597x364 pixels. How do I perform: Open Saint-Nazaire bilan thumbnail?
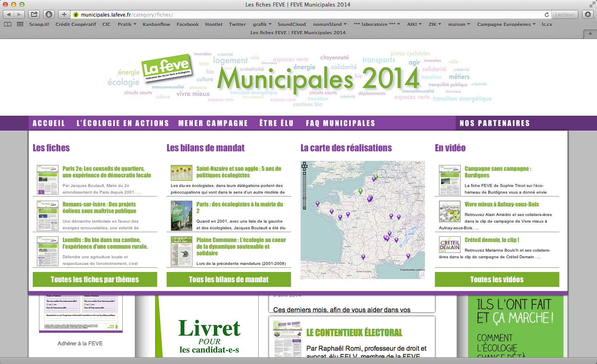coord(182,172)
